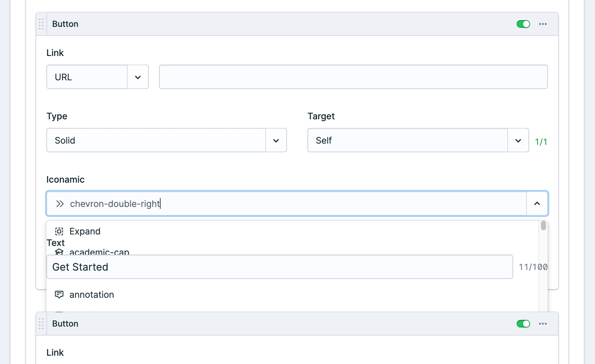Open the ellipsis options for the second Button
This screenshot has width=595, height=364.
tap(543, 324)
